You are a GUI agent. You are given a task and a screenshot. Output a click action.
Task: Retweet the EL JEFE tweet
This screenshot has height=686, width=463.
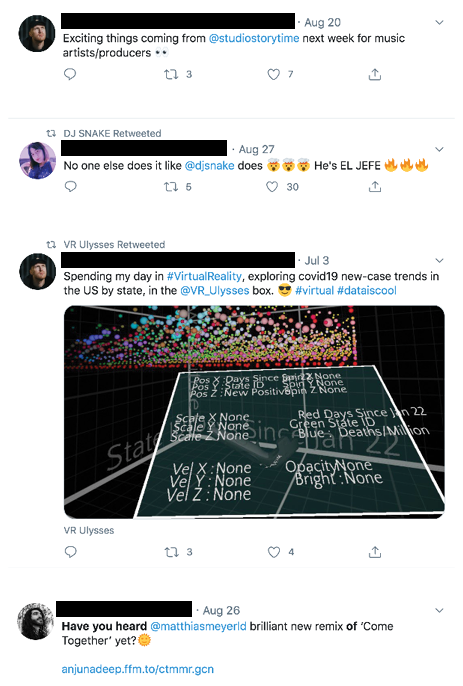coord(171,187)
